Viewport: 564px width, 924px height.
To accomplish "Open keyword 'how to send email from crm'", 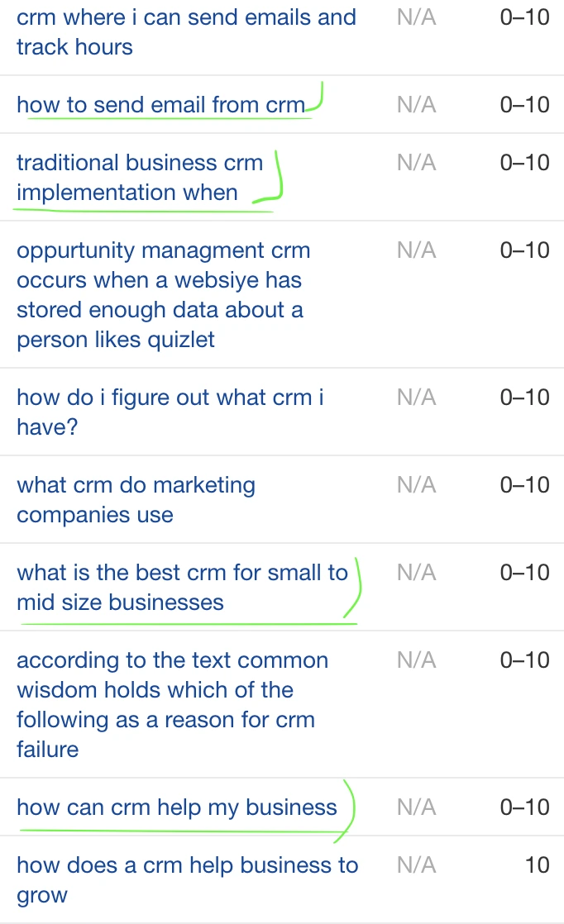I will pyautogui.click(x=161, y=104).
